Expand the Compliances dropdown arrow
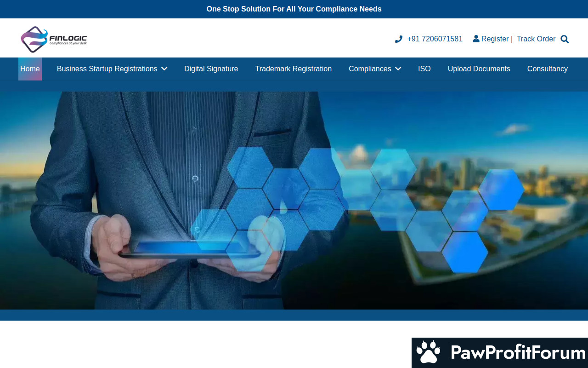This screenshot has height=368, width=588. 398,69
